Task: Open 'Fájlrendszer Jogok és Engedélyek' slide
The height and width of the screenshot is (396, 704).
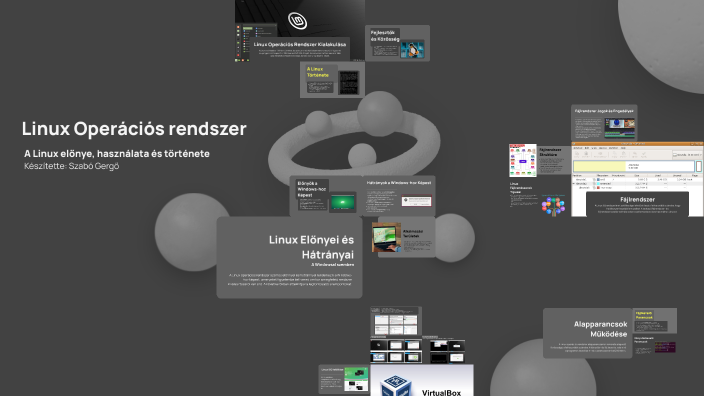Action: coord(604,123)
